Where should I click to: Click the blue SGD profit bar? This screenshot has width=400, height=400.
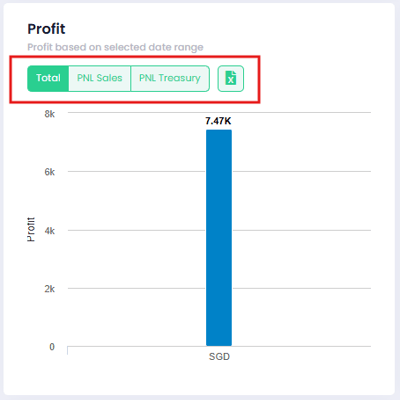(219, 238)
